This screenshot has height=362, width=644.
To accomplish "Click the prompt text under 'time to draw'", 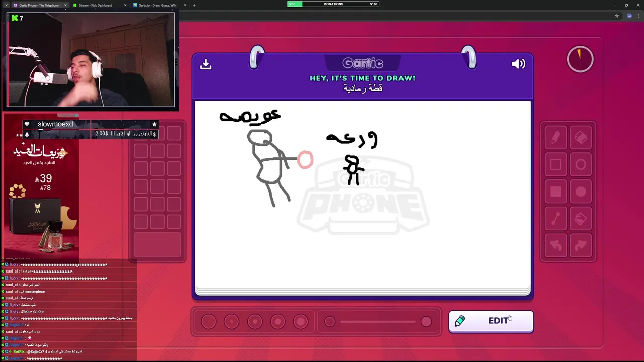I will coord(363,88).
